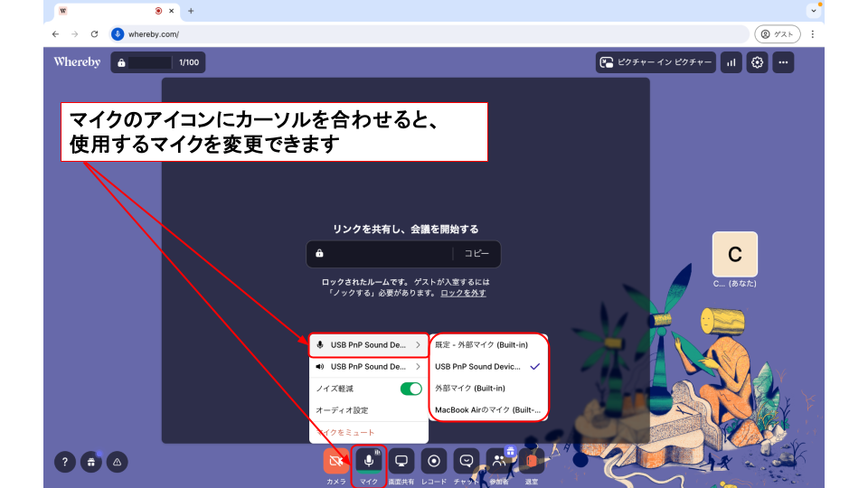Turn on the camera with the camera button
Image resolution: width=868 pixels, height=488 pixels.
click(x=336, y=461)
